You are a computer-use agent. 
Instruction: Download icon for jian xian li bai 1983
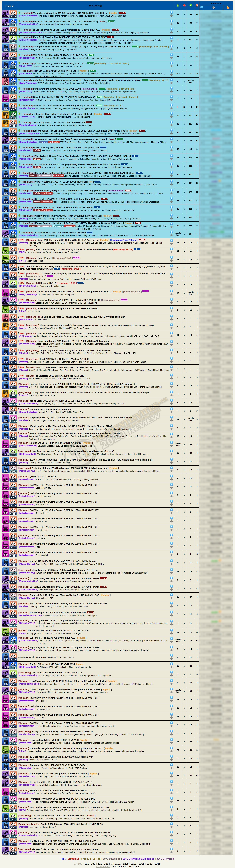[x=171, y=849]
